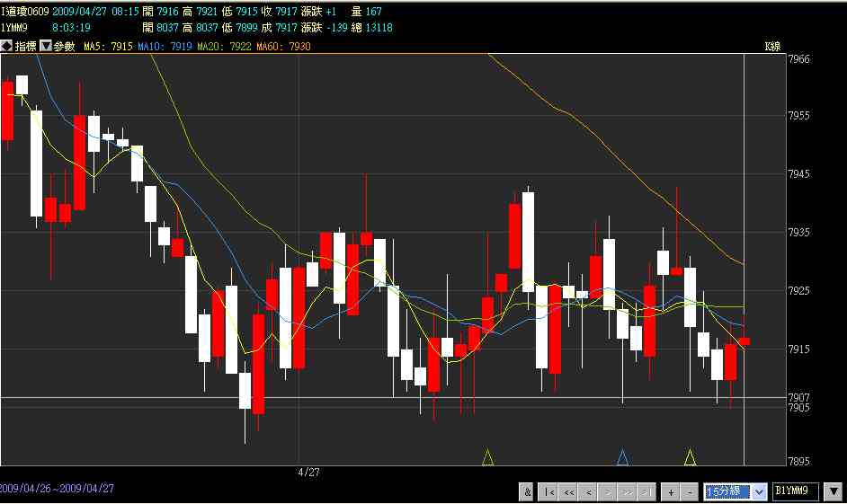The width and height of the screenshot is (847, 504).
Task: Click the 量 167 volume value
Action: pos(366,12)
